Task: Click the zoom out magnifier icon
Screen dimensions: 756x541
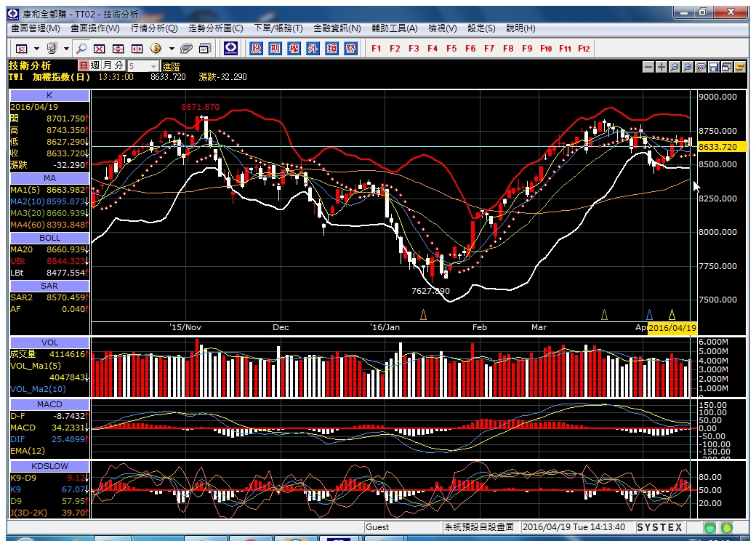Action: [675, 67]
